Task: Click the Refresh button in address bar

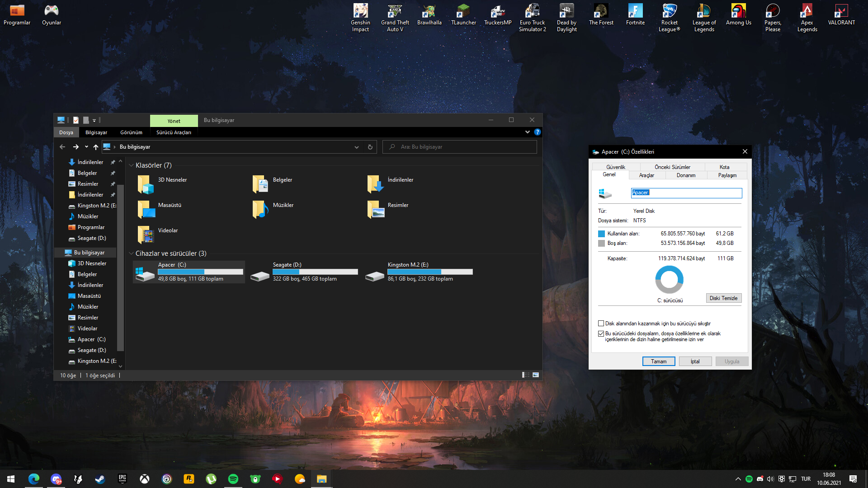Action: (370, 147)
